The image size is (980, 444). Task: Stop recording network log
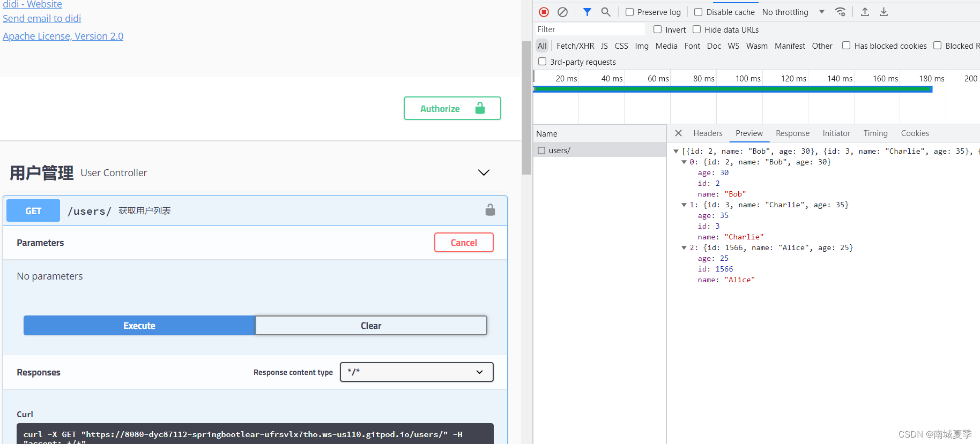click(x=544, y=12)
